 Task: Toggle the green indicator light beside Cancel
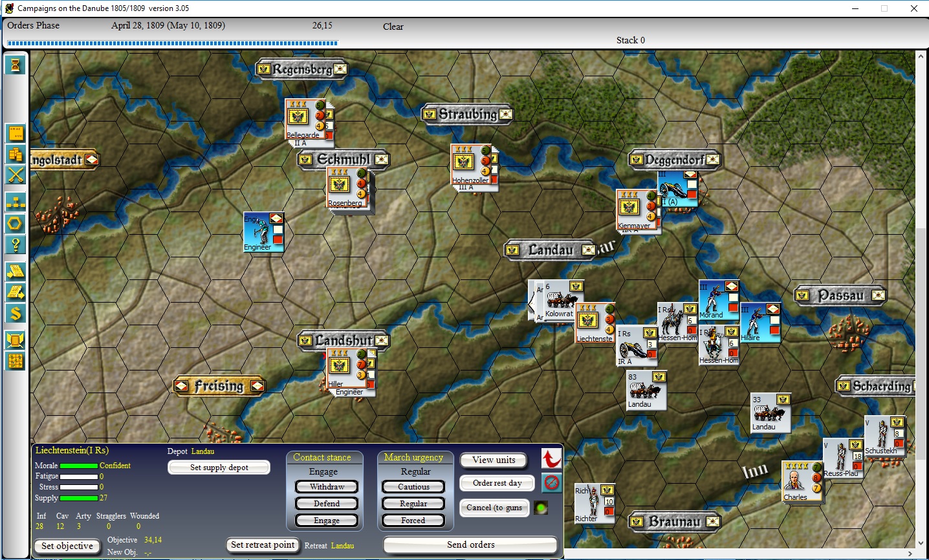click(x=541, y=508)
